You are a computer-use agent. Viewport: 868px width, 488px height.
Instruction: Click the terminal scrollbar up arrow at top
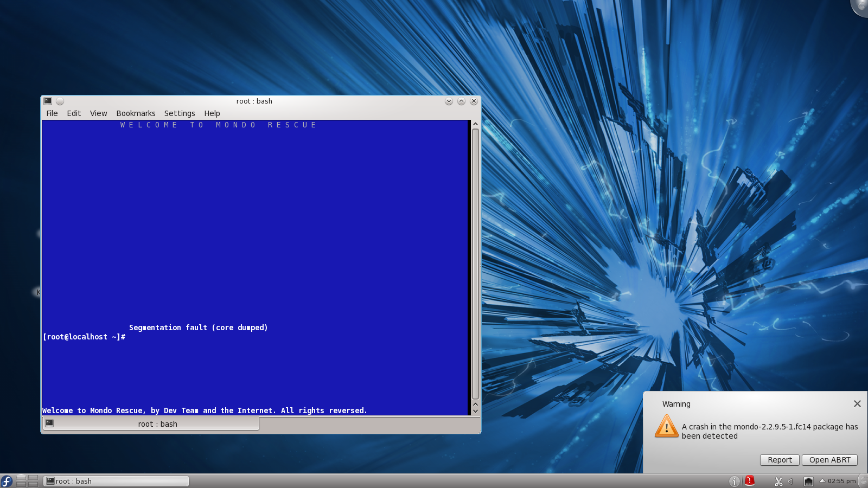tap(475, 124)
